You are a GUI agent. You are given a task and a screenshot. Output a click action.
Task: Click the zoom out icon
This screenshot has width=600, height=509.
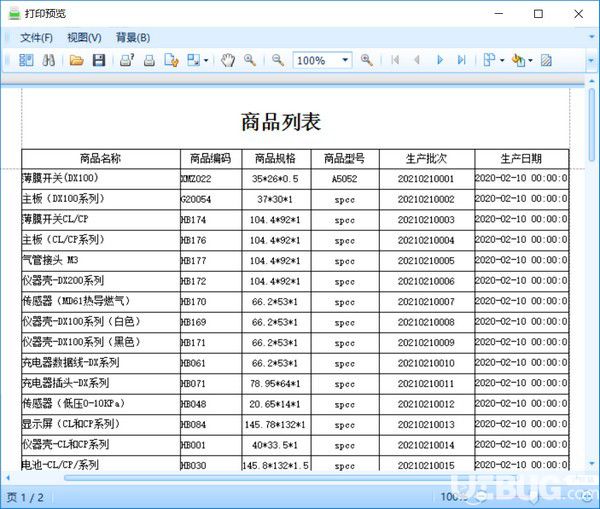tap(278, 60)
